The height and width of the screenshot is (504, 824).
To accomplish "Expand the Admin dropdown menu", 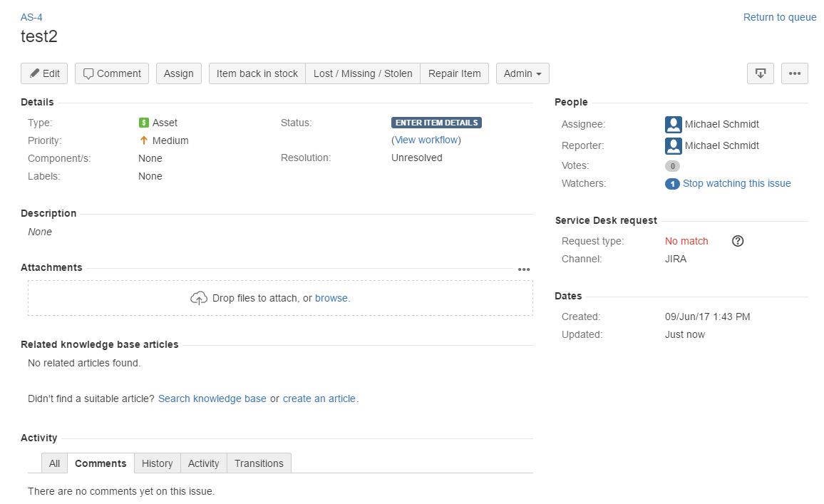I will click(522, 73).
